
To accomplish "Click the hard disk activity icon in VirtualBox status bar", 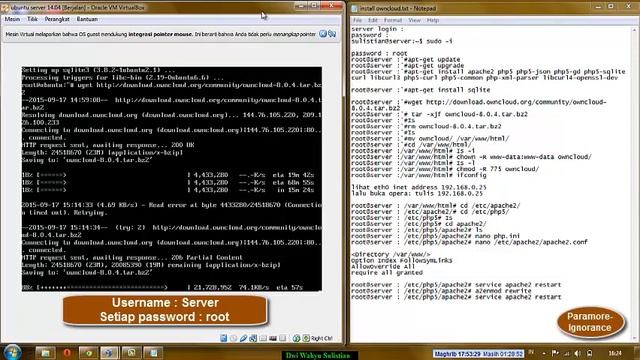I will [x=224, y=338].
